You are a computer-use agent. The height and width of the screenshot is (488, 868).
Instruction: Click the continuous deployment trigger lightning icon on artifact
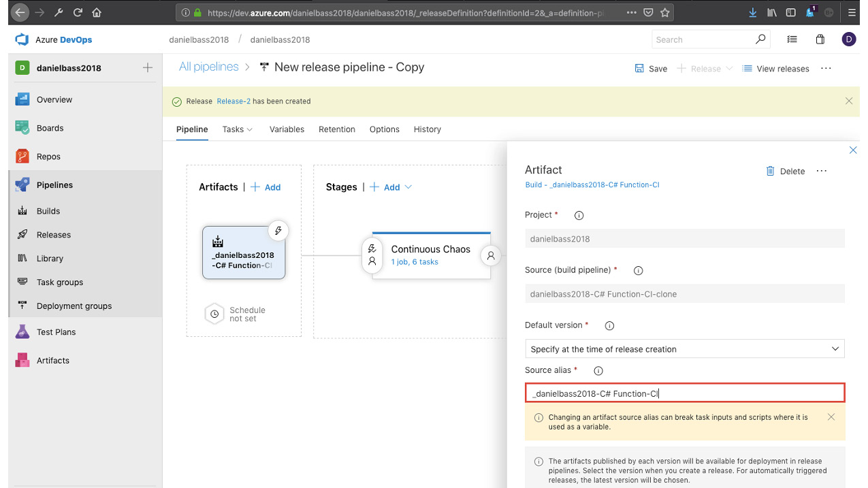click(x=278, y=231)
